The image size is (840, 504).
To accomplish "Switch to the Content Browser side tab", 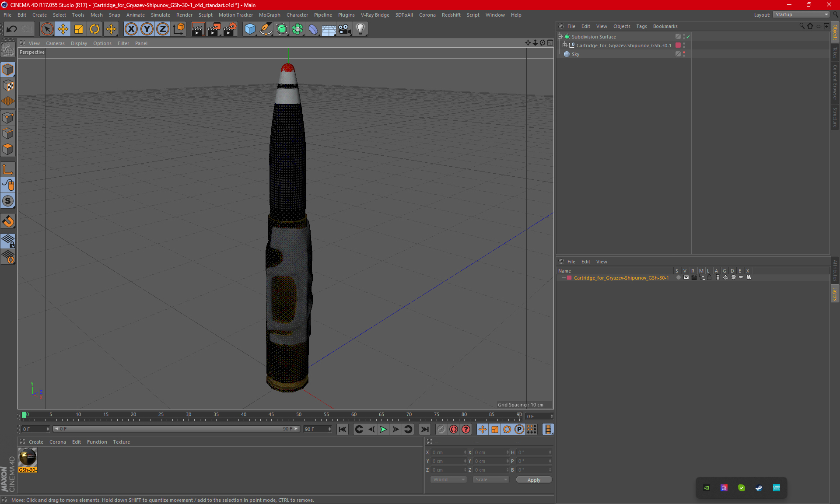I will (x=835, y=82).
